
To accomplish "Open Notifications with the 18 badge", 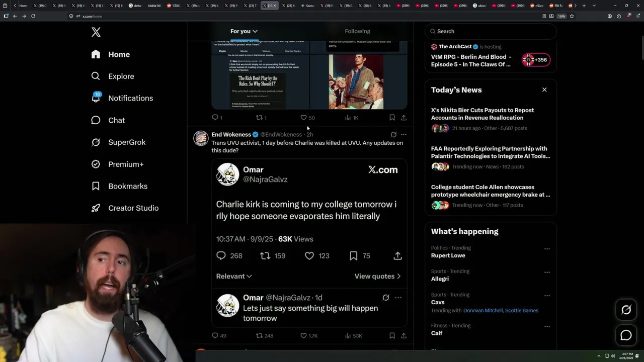I will (122, 98).
